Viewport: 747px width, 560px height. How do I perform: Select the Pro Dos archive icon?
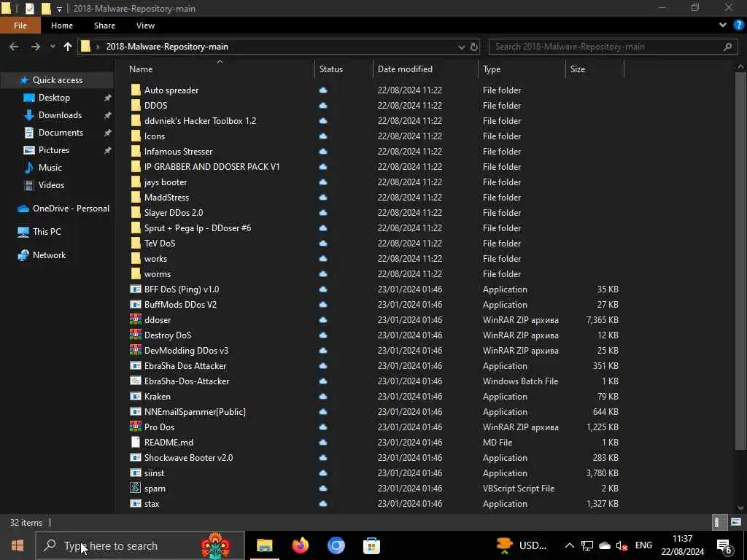(136, 427)
